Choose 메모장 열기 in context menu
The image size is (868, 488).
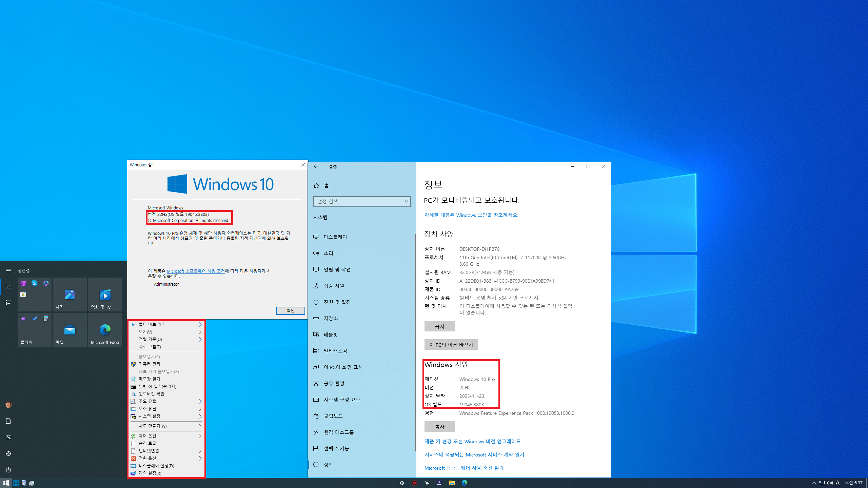click(x=166, y=379)
